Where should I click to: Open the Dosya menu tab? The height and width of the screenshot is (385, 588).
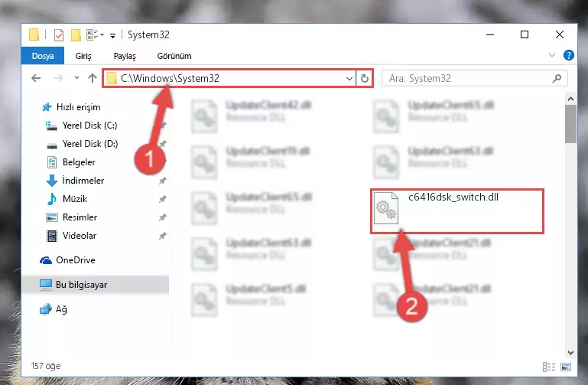coord(43,56)
